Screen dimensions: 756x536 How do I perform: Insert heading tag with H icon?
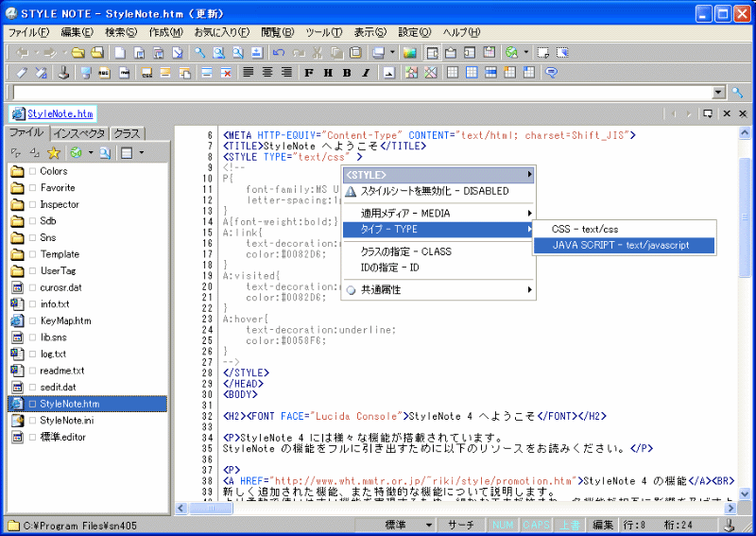(328, 73)
